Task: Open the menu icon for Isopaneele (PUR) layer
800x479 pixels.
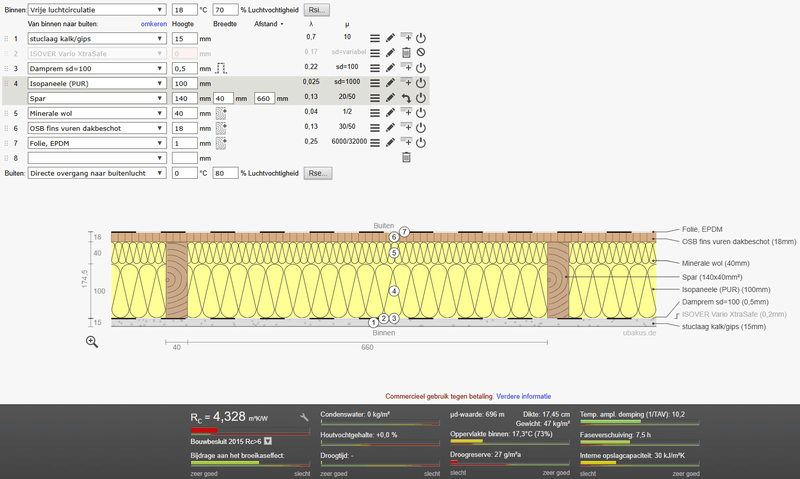Action: coord(374,83)
